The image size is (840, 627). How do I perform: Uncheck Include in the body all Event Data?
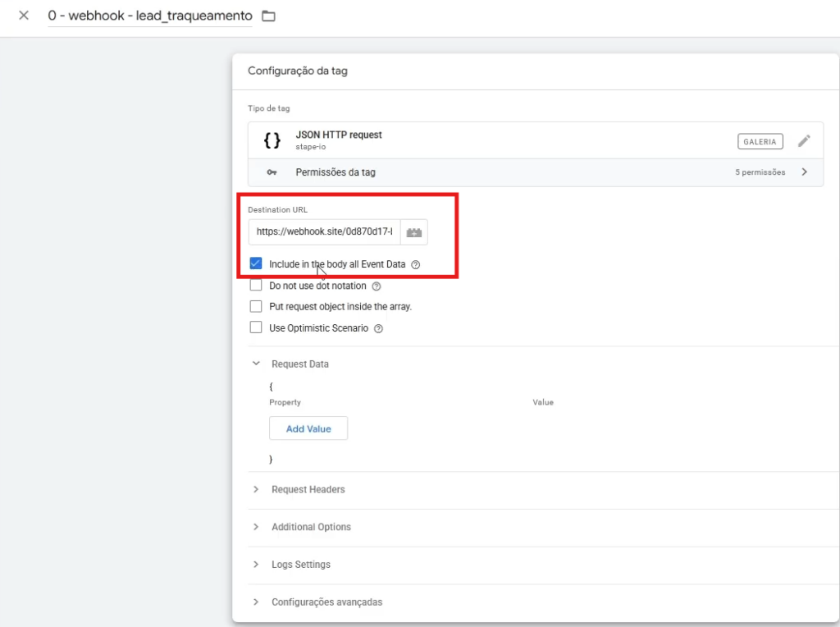click(256, 264)
